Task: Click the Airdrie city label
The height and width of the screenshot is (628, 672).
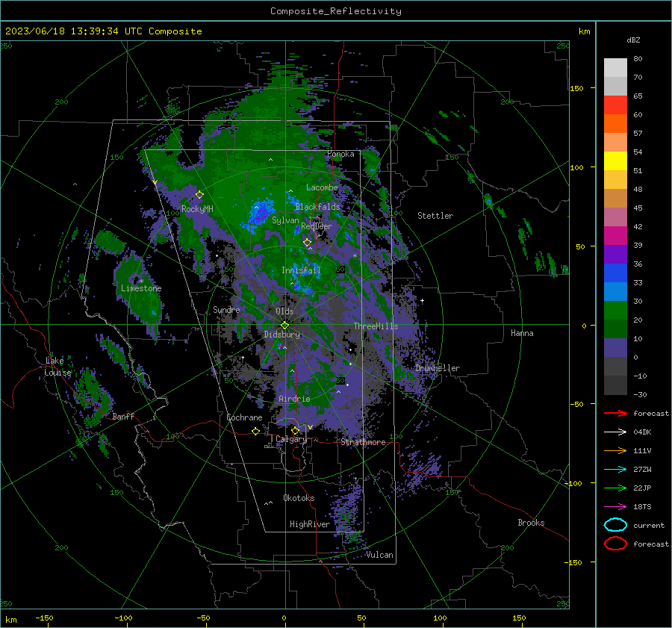Action: pyautogui.click(x=294, y=399)
